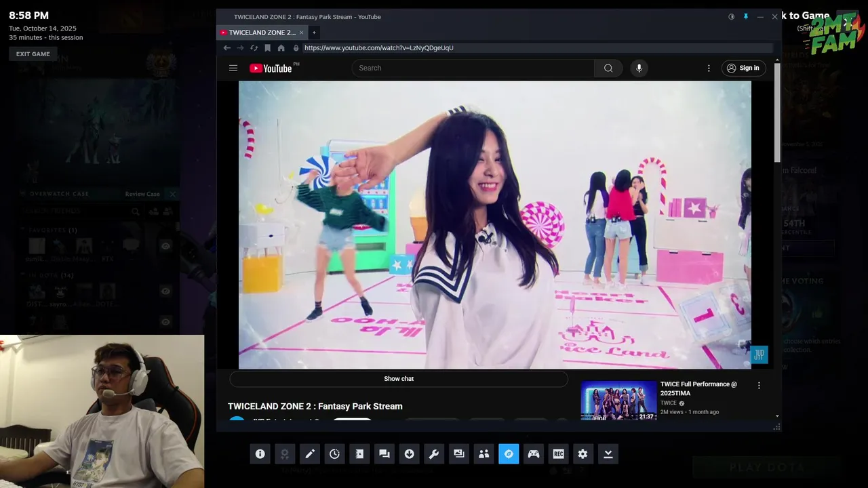Click the browser URL address field

[x=537, y=48]
